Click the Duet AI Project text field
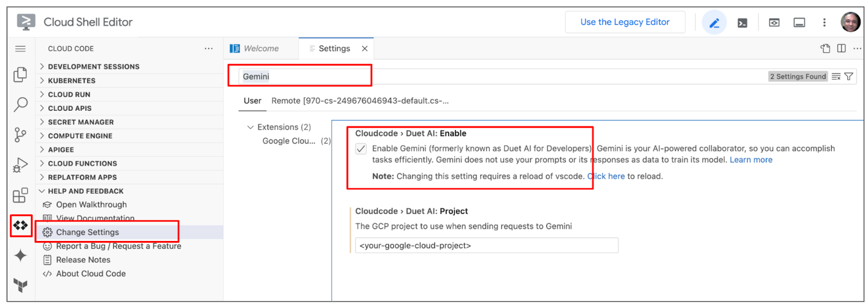 486,246
